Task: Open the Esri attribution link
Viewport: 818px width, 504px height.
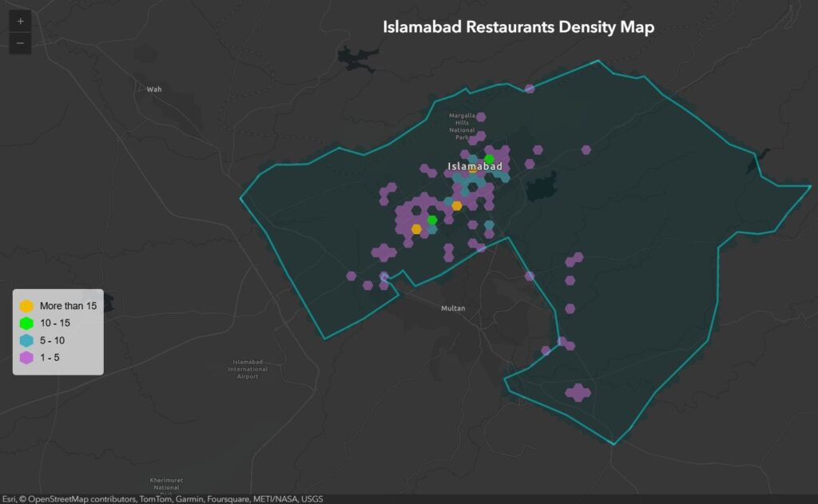Action: pyautogui.click(x=9, y=498)
